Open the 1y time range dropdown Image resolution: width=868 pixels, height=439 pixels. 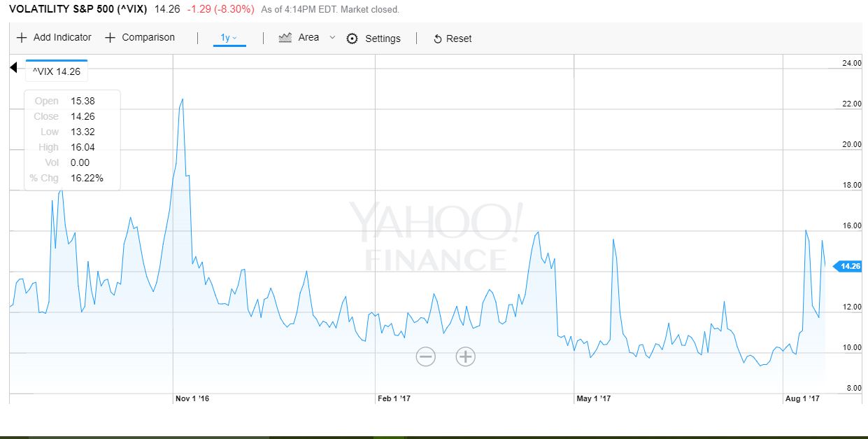[229, 38]
